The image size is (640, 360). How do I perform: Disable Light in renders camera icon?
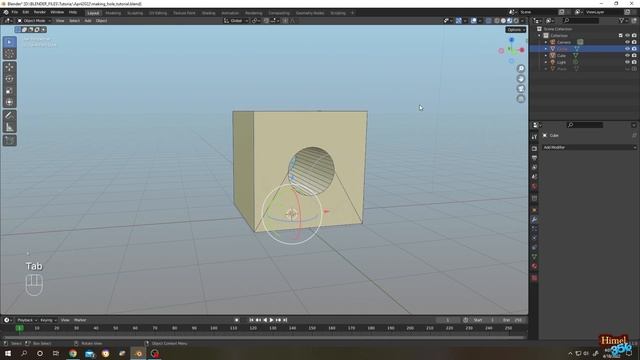(634, 62)
